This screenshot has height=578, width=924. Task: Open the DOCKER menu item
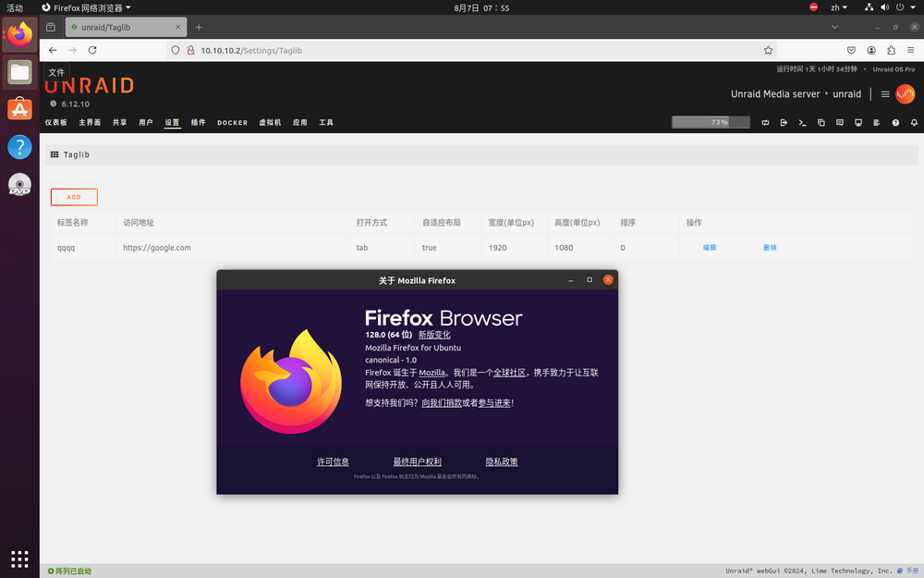pos(232,123)
